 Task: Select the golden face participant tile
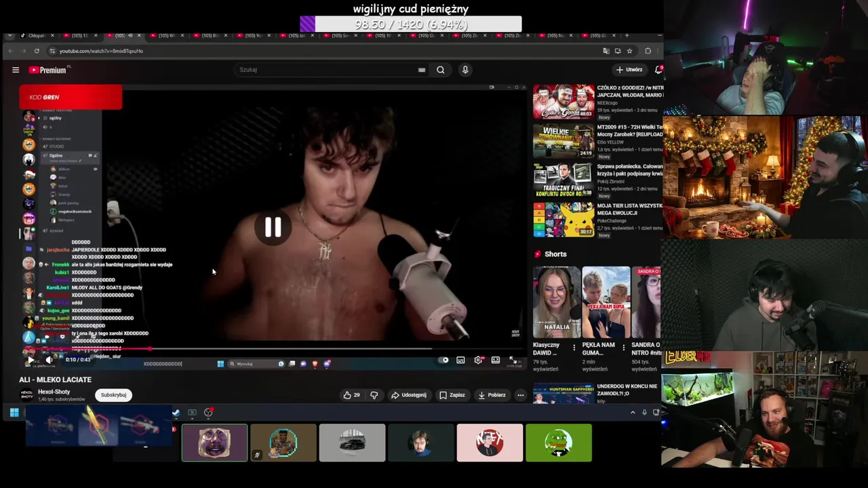214,443
